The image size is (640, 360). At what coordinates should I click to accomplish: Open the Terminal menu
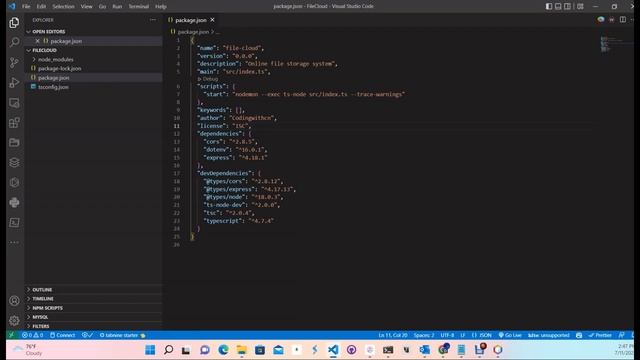(138, 7)
